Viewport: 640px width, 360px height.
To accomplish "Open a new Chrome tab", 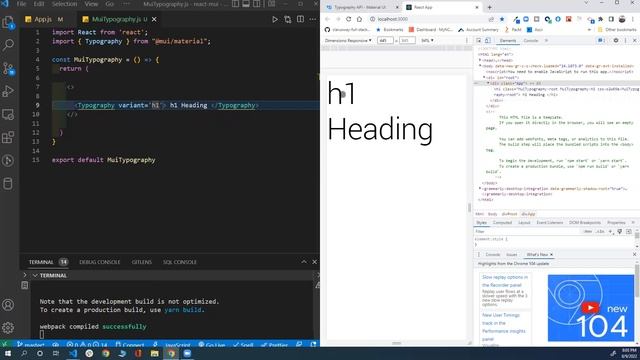I will click(489, 7).
